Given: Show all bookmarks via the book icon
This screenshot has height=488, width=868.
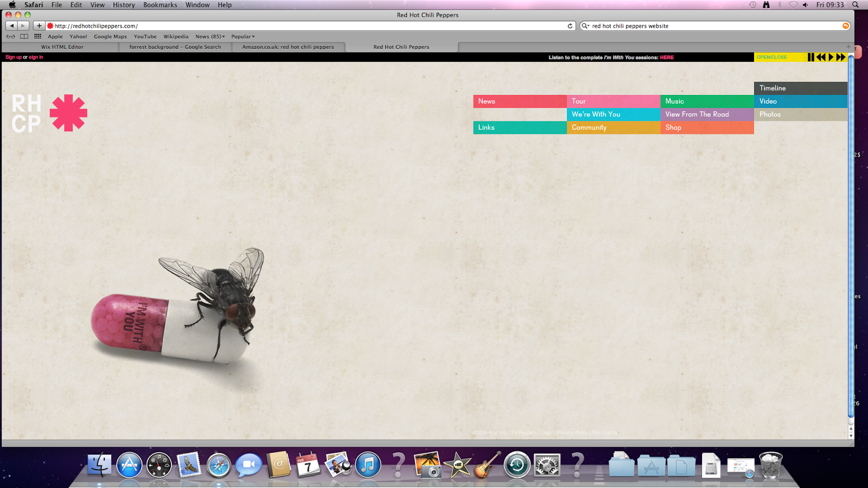Looking at the screenshot, I should (x=24, y=37).
